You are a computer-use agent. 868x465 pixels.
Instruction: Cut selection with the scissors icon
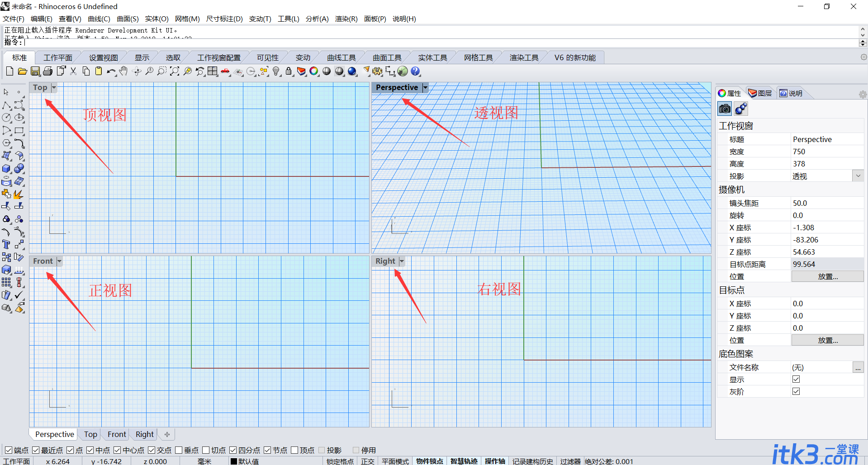pos(73,71)
